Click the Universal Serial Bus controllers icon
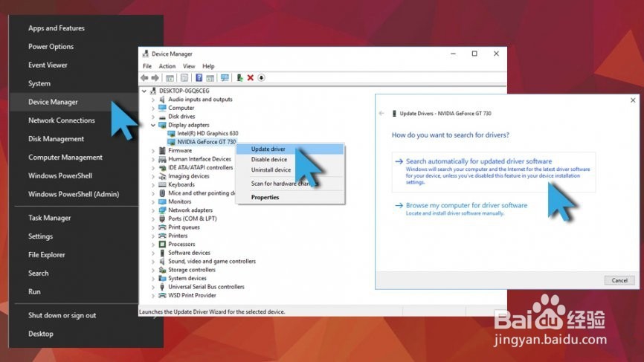644x362 pixels. [162, 287]
